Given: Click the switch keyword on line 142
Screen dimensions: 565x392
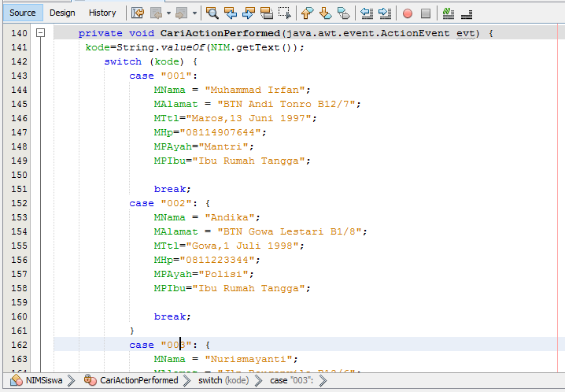Looking at the screenshot, I should coord(123,61).
